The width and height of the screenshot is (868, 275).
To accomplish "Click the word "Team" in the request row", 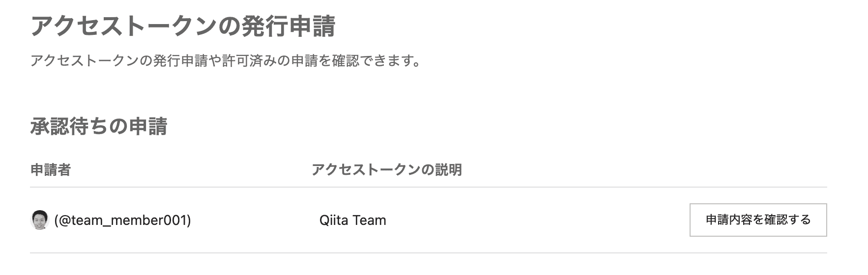I will (x=369, y=220).
